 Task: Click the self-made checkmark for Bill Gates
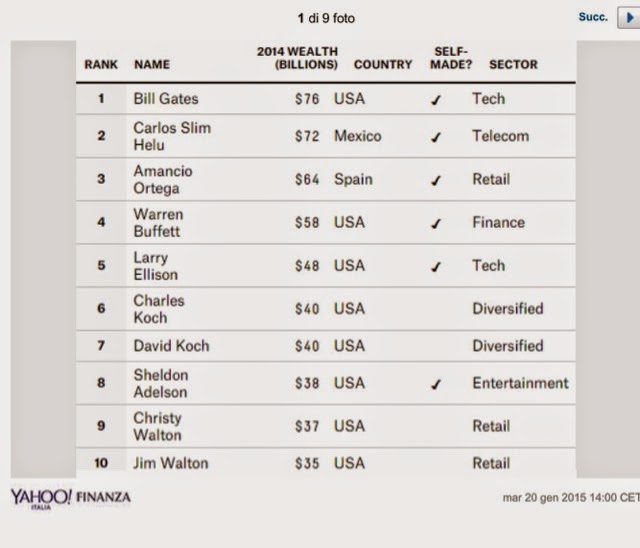pyautogui.click(x=436, y=100)
